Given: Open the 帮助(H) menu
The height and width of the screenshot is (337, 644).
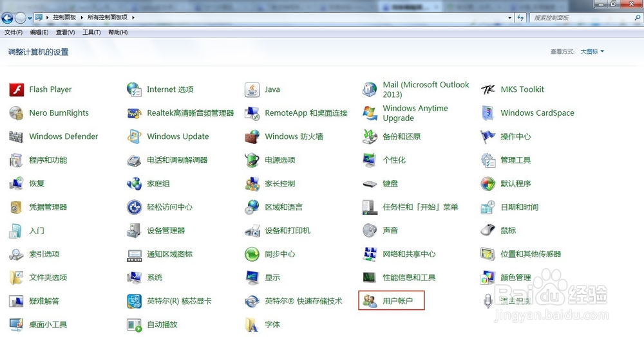Looking at the screenshot, I should (118, 32).
